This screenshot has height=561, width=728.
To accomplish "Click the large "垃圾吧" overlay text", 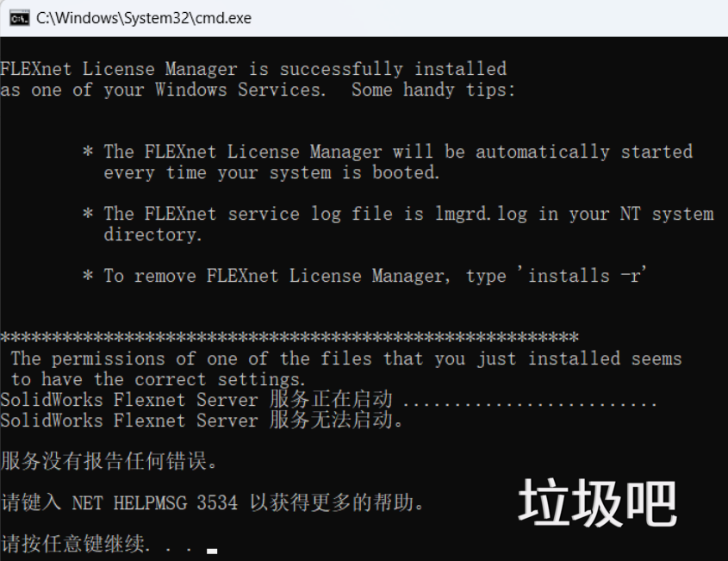I will 597,503.
